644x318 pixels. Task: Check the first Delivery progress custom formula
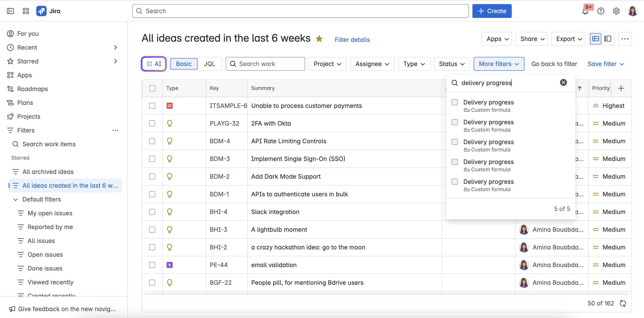[x=455, y=102]
